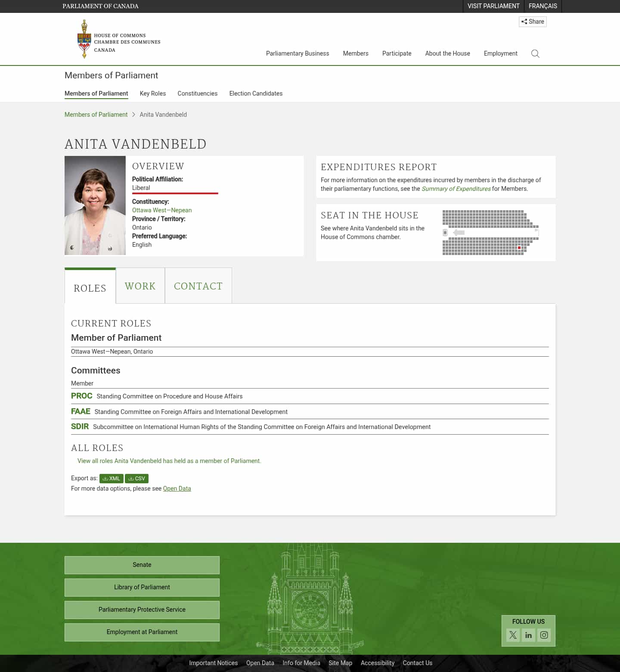Click the X (Twitter) social icon
Image resolution: width=620 pixels, height=672 pixels.
point(513,635)
